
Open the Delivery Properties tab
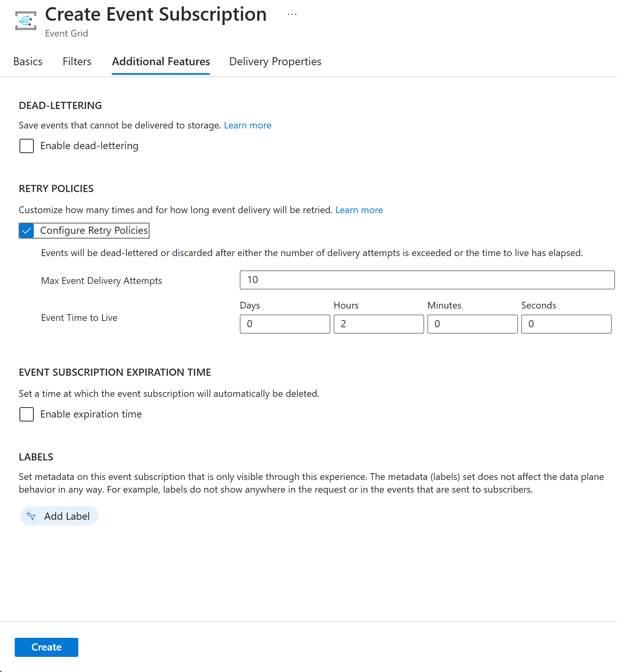(276, 62)
